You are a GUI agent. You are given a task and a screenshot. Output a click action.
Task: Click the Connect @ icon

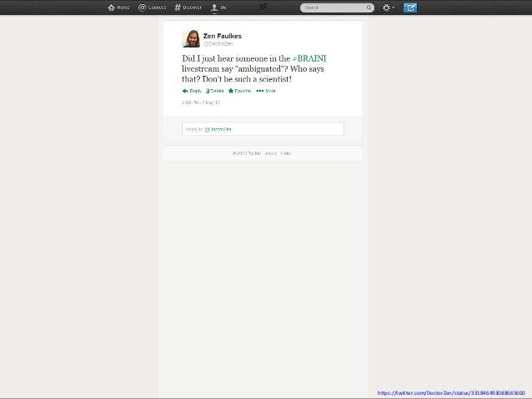(142, 7)
